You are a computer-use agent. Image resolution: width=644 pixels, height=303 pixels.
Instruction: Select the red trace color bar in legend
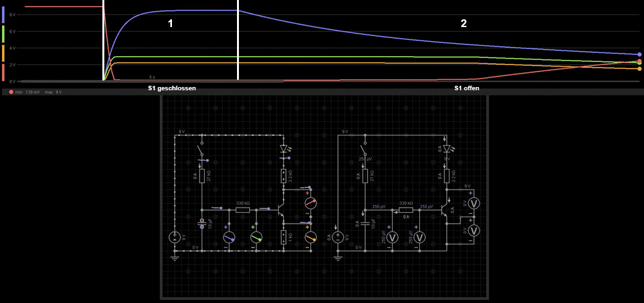point(3,72)
